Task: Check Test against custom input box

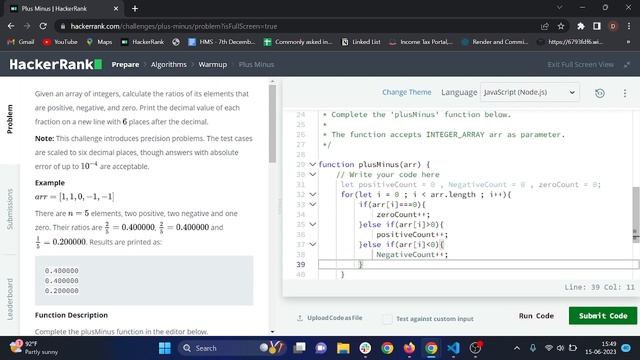Action: [387, 319]
